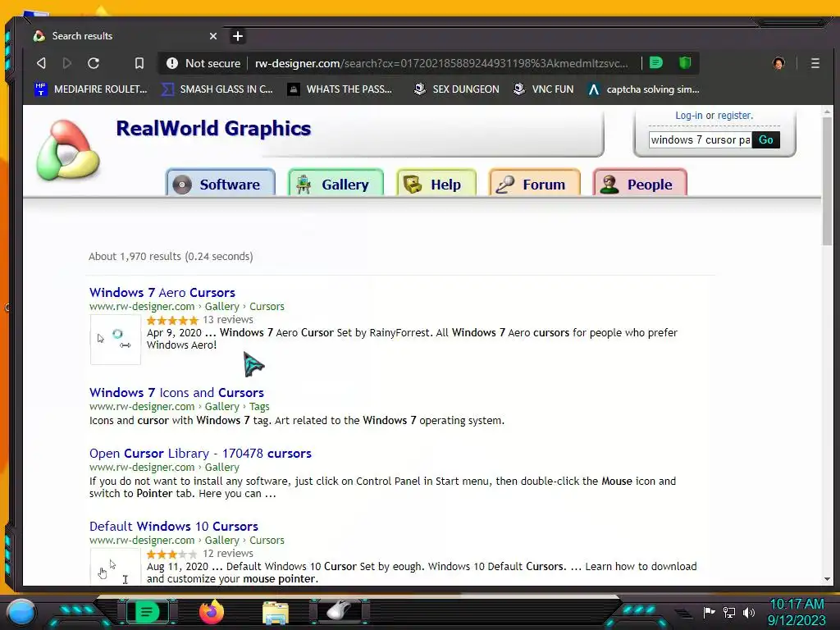Click the browser forward arrow
This screenshot has height=630, width=840.
click(x=67, y=63)
